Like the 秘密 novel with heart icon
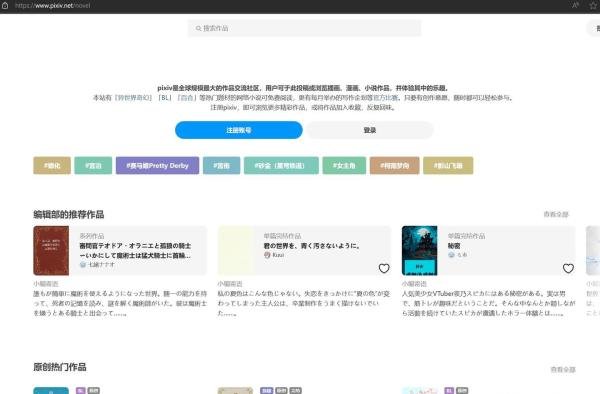 point(568,269)
